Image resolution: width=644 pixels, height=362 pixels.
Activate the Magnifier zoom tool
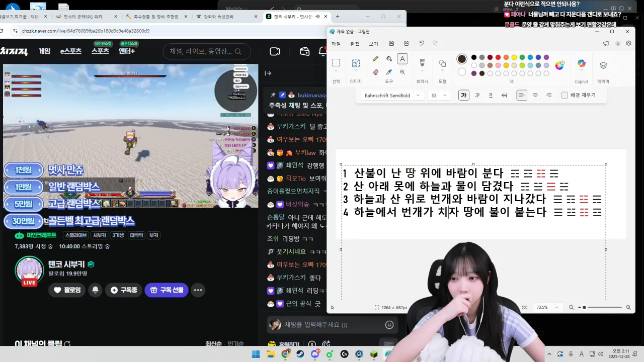[x=403, y=72]
